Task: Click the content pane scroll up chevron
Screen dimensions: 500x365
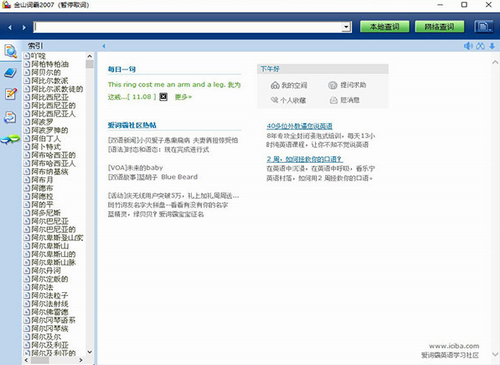Action: tap(495, 62)
